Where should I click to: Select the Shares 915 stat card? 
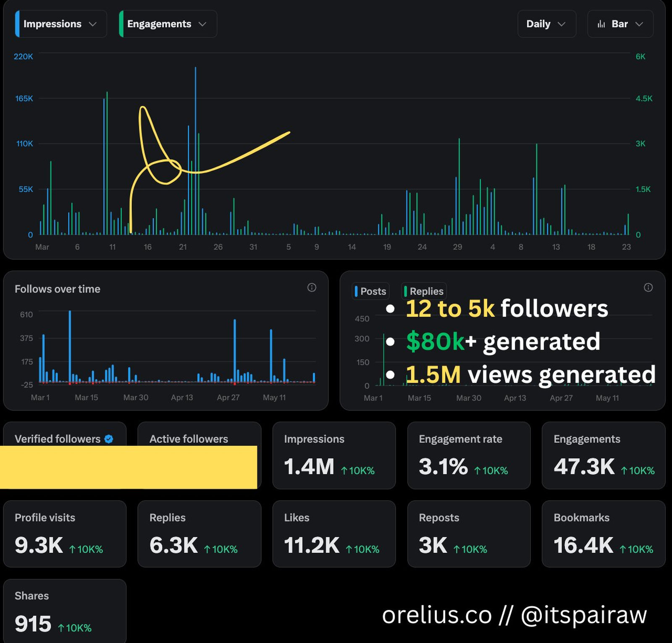click(65, 611)
